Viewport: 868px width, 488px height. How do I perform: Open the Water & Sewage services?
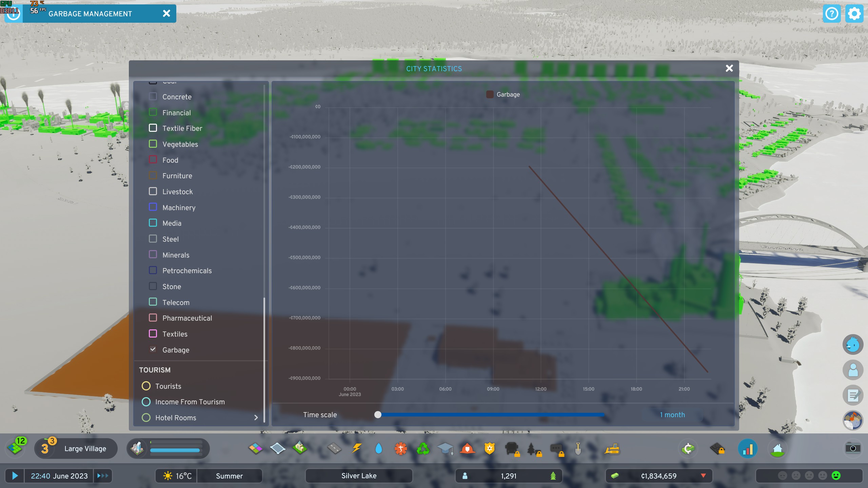click(379, 448)
